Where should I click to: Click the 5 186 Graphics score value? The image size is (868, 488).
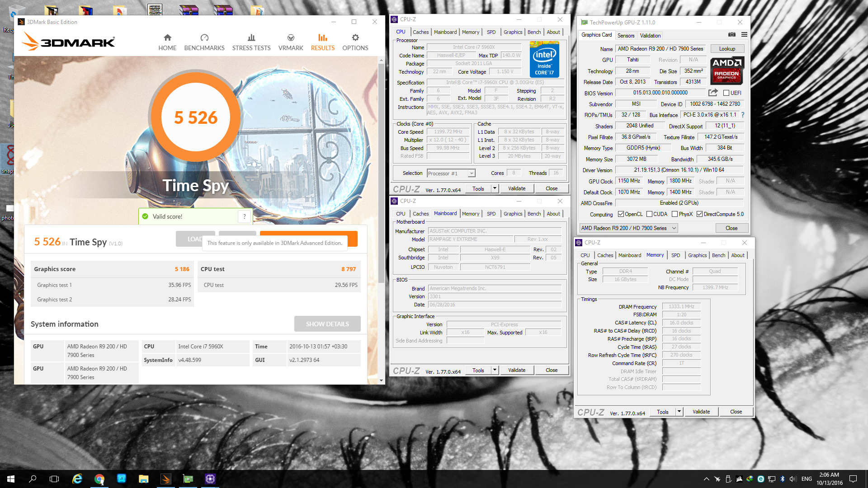182,269
